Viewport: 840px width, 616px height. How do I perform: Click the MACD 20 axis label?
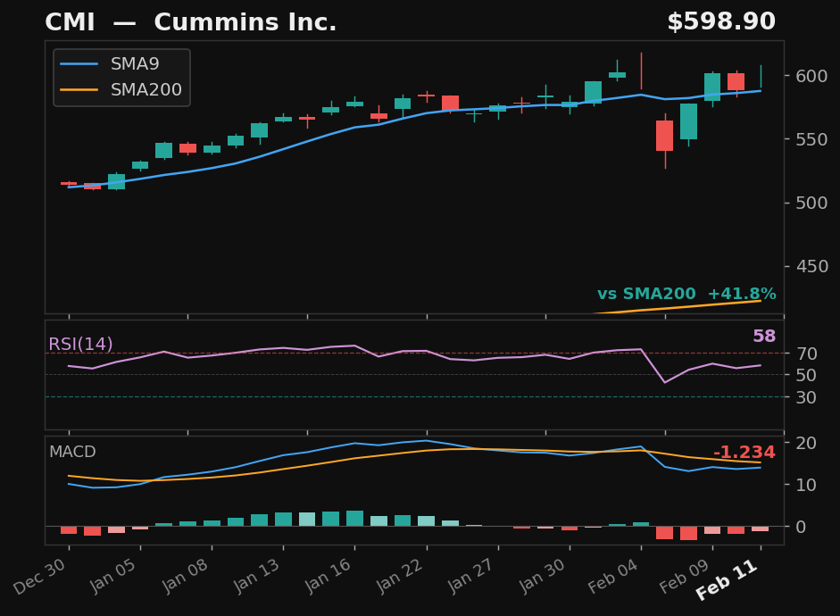pyautogui.click(x=806, y=443)
